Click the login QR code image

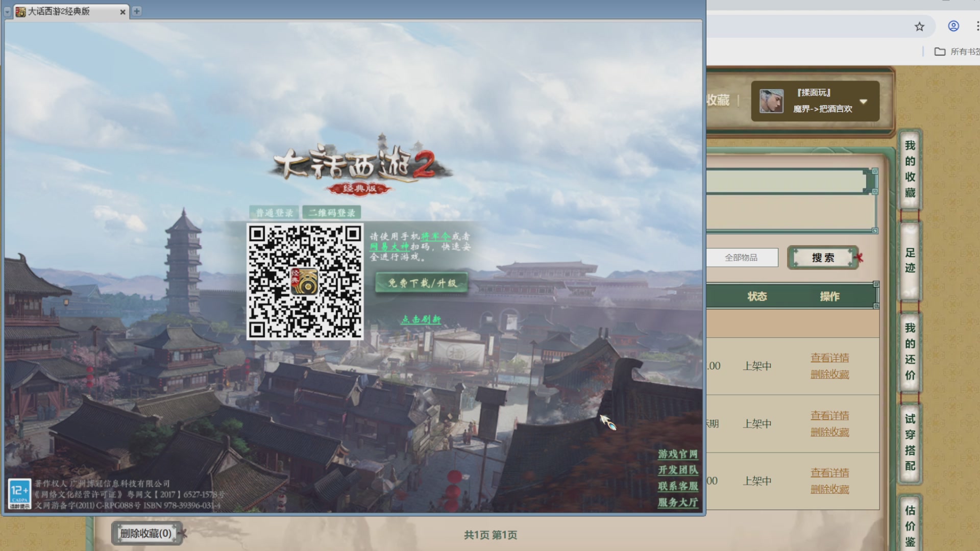click(305, 282)
